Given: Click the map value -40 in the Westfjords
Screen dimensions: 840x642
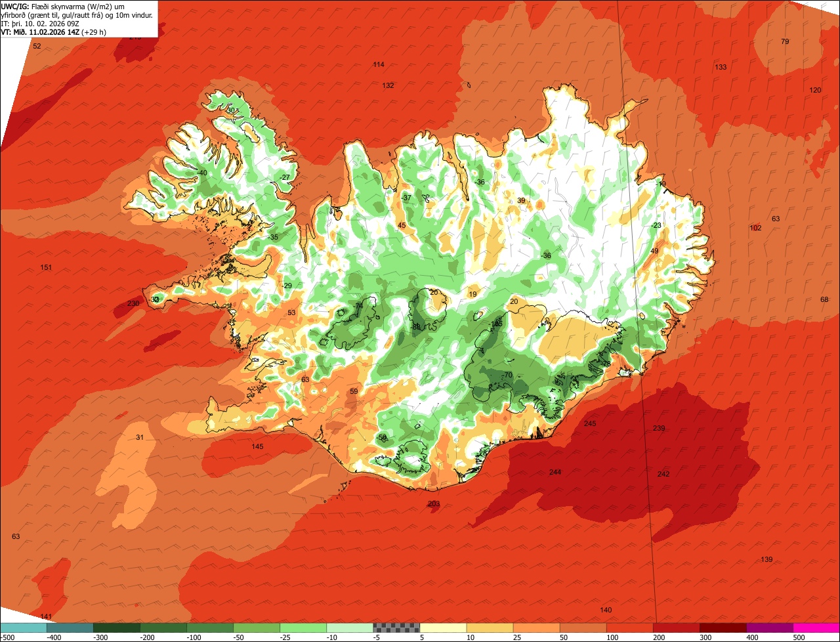Looking at the screenshot, I should tap(201, 173).
